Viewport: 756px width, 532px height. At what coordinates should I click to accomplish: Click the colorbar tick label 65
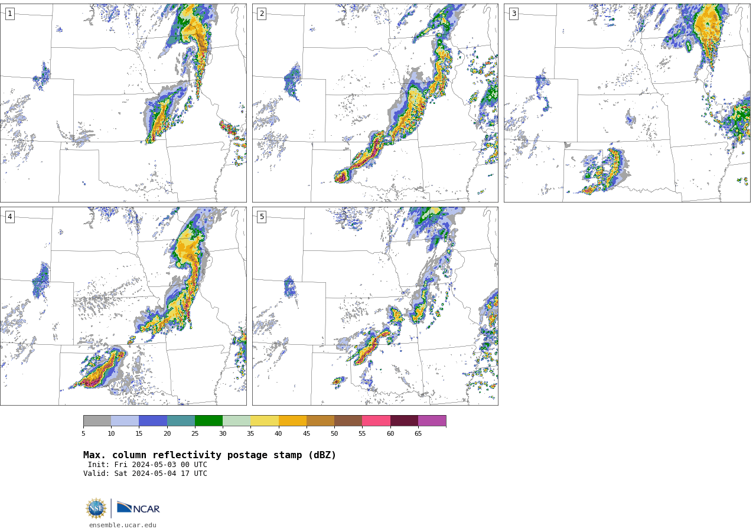[418, 434]
